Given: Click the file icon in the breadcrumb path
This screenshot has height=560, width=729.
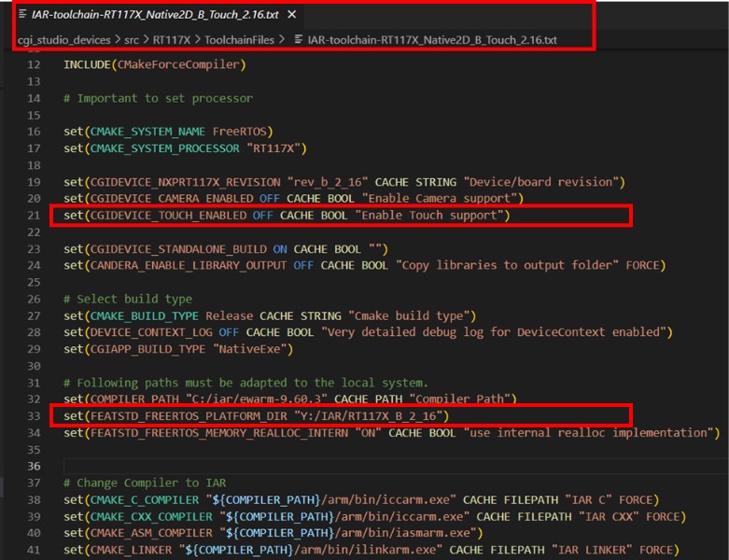Looking at the screenshot, I should [x=299, y=39].
